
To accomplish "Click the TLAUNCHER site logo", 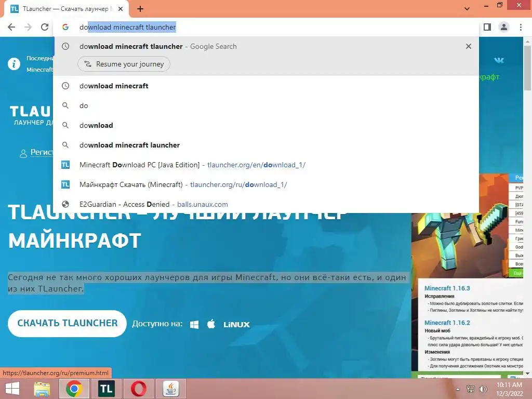I will pos(31,115).
